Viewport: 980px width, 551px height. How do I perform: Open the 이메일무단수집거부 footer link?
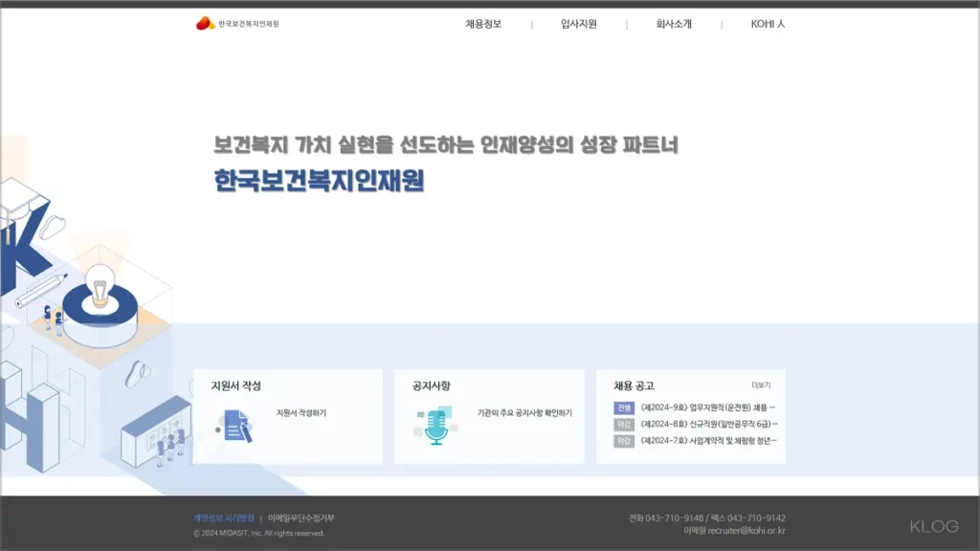(x=301, y=518)
